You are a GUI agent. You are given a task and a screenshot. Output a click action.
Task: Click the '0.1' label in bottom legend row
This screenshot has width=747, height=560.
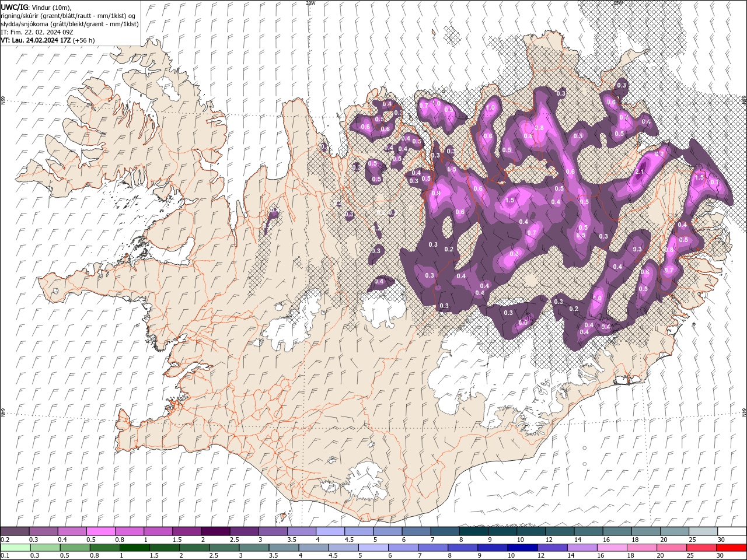tap(5, 556)
